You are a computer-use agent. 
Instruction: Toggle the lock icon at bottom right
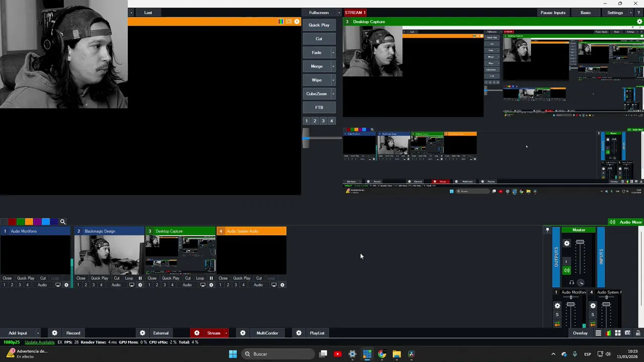[x=638, y=333]
